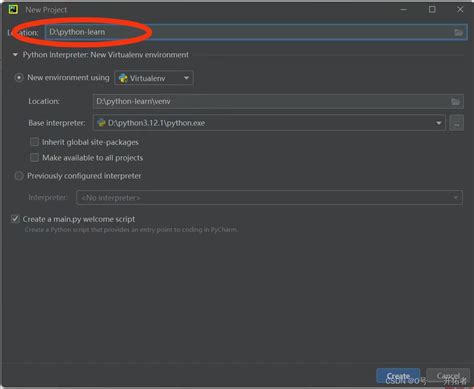The height and width of the screenshot is (389, 474).
Task: Select Previously configured interpreter radio button
Action: pos(19,176)
